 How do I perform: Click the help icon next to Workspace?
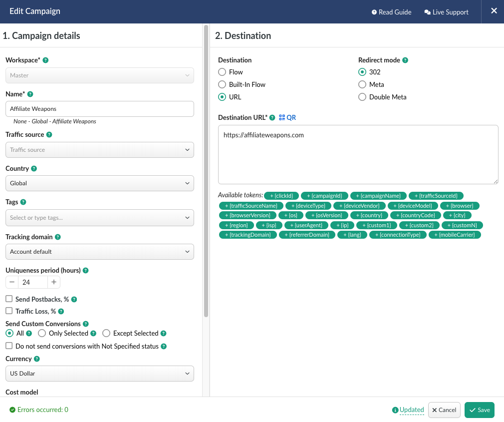pos(45,60)
